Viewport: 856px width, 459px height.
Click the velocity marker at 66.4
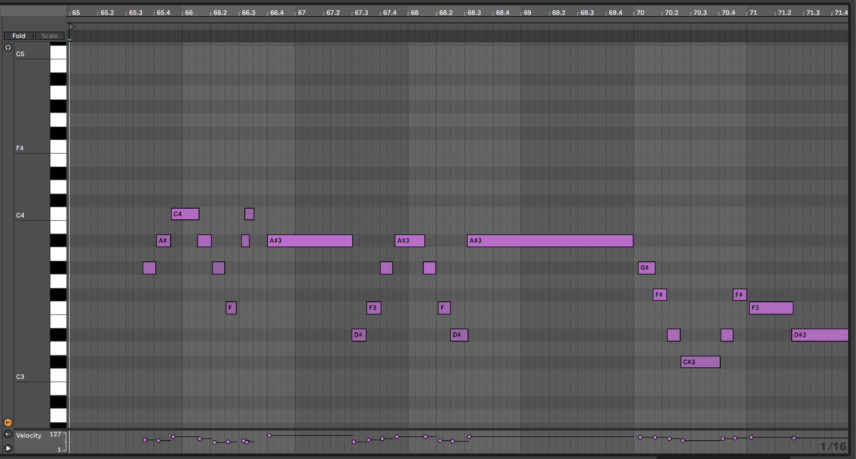coord(269,436)
